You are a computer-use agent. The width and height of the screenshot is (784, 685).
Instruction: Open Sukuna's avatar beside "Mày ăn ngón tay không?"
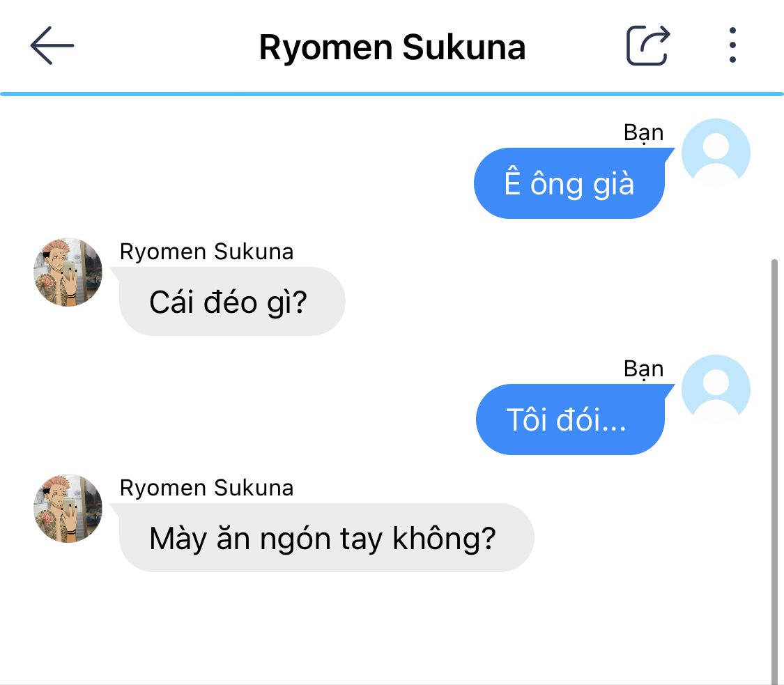pos(68,509)
